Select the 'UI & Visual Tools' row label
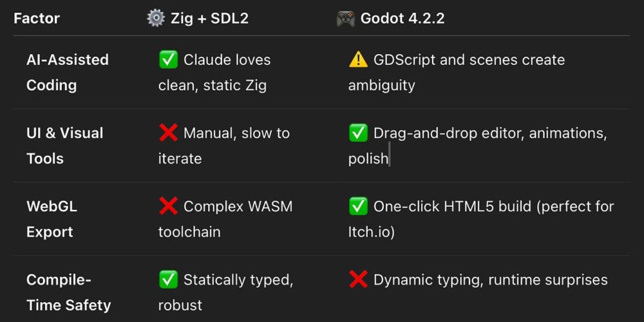 coord(64,146)
